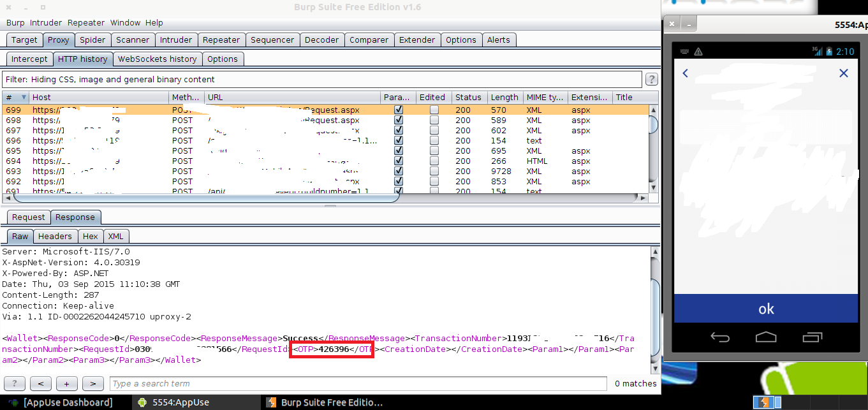Switch to the Intercept sub-tab
The height and width of the screenshot is (410, 868).
coord(29,59)
